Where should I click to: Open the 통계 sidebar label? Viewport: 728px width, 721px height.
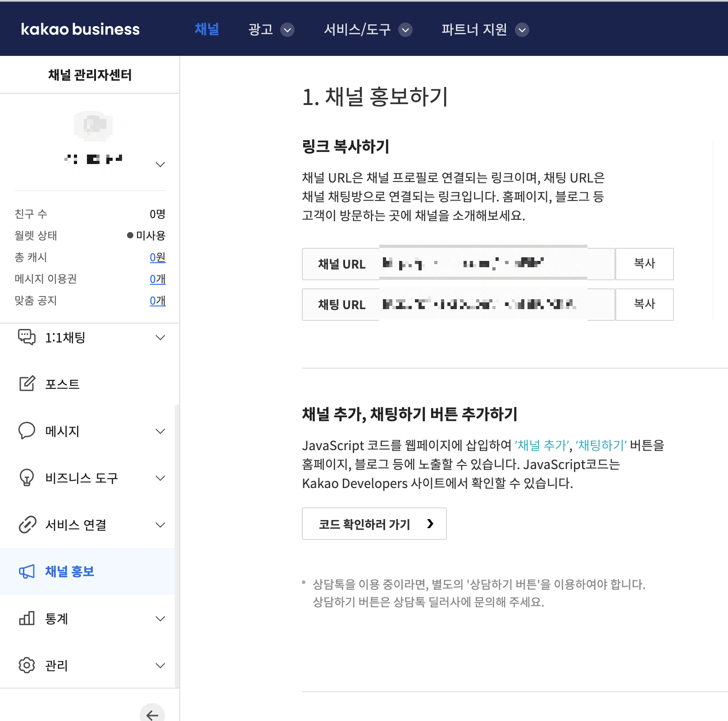coord(56,619)
